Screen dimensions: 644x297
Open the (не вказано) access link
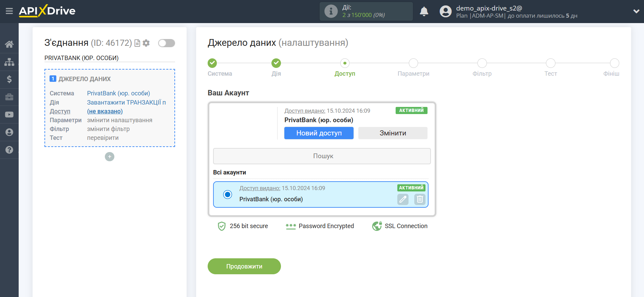[x=105, y=111]
